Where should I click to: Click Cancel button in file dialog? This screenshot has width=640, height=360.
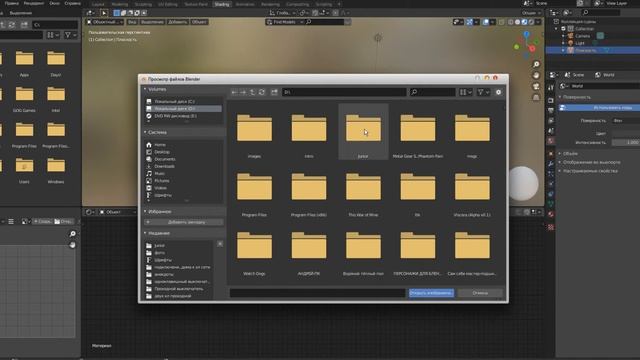point(480,293)
